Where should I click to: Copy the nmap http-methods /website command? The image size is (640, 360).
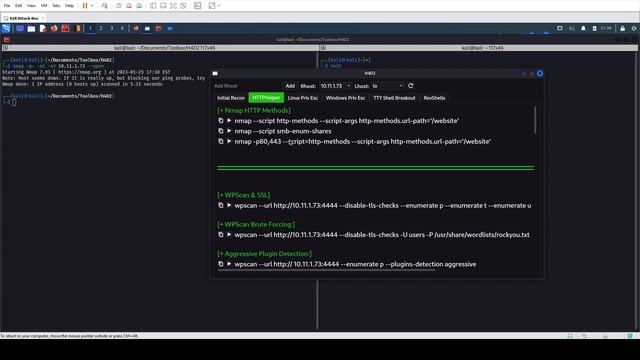click(221, 121)
